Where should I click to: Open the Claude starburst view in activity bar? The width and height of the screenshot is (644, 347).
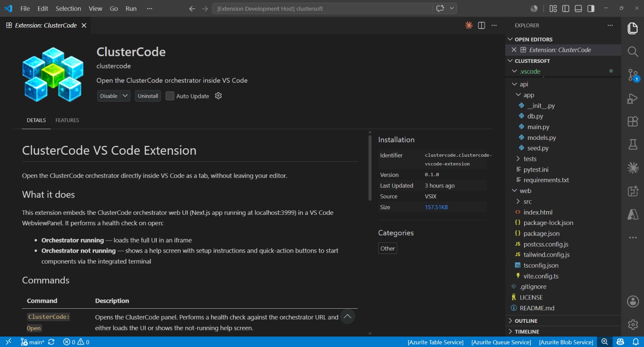point(633,168)
